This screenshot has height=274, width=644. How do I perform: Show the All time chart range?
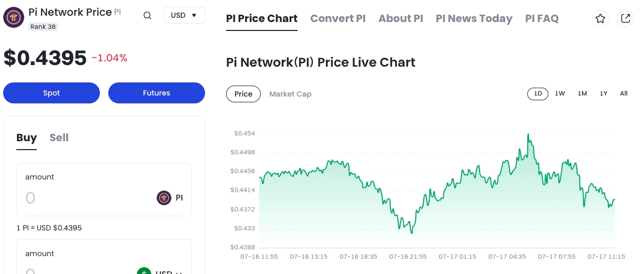point(623,93)
